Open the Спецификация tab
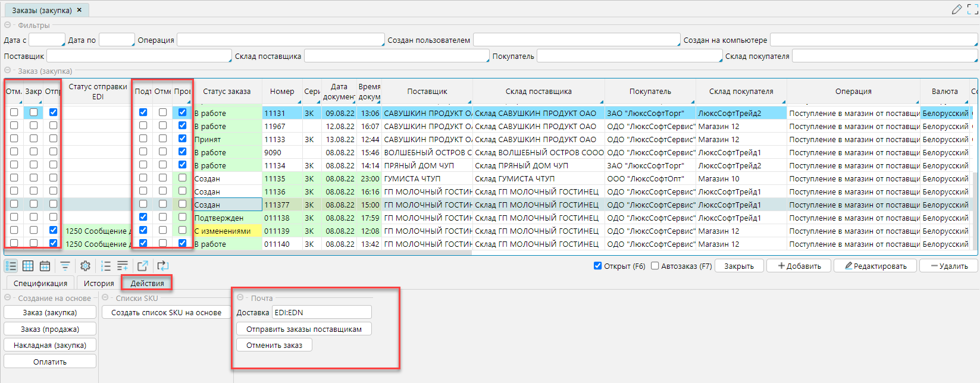The width and height of the screenshot is (980, 383). point(40,283)
